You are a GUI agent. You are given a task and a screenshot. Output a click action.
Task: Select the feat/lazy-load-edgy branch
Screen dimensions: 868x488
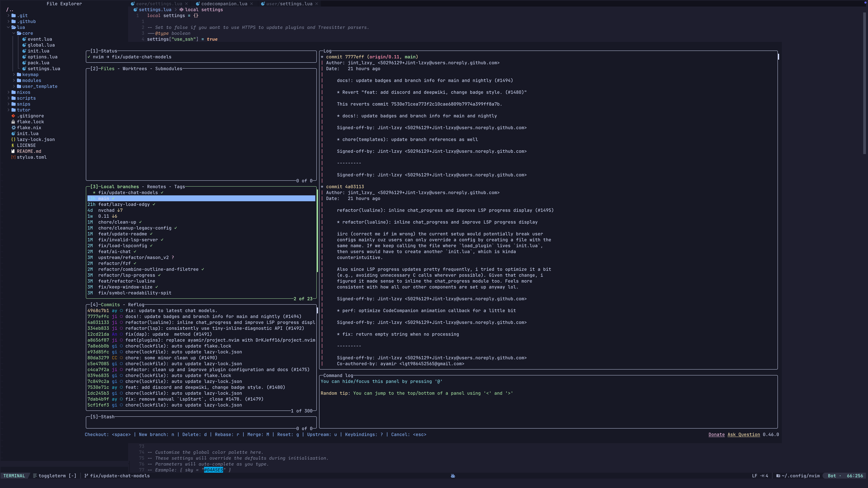(x=124, y=204)
